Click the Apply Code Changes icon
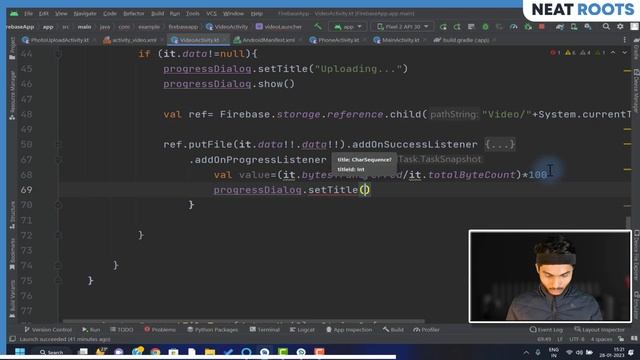The height and width of the screenshot is (360, 640). point(471,27)
